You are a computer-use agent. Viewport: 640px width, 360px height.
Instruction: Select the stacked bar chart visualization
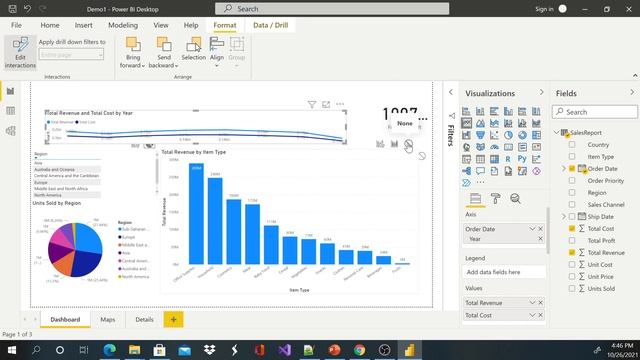467,111
